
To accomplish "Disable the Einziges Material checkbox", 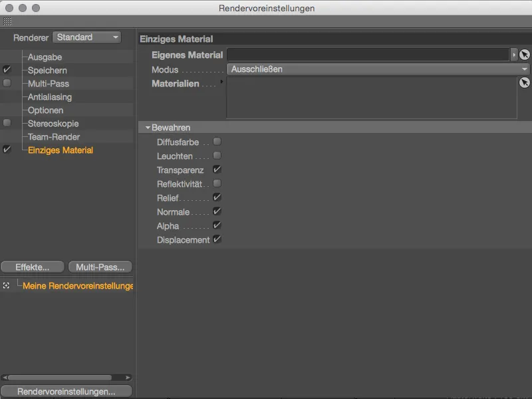I will pos(7,149).
